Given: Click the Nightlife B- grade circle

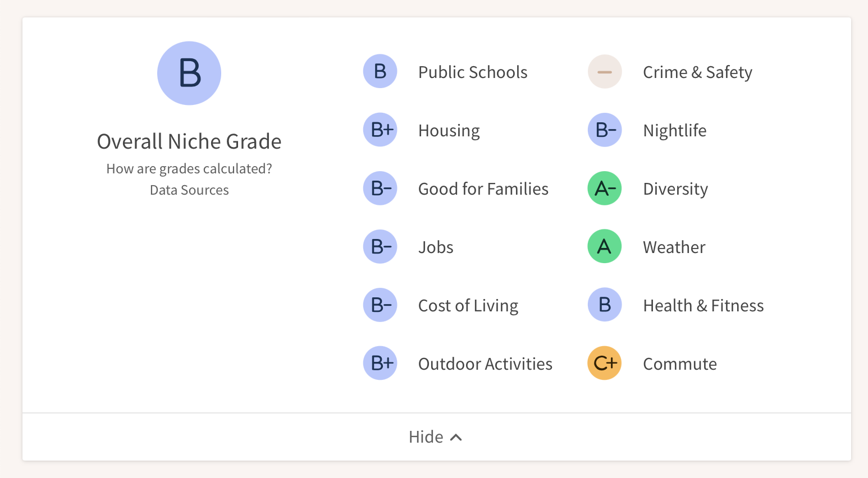Looking at the screenshot, I should point(605,130).
